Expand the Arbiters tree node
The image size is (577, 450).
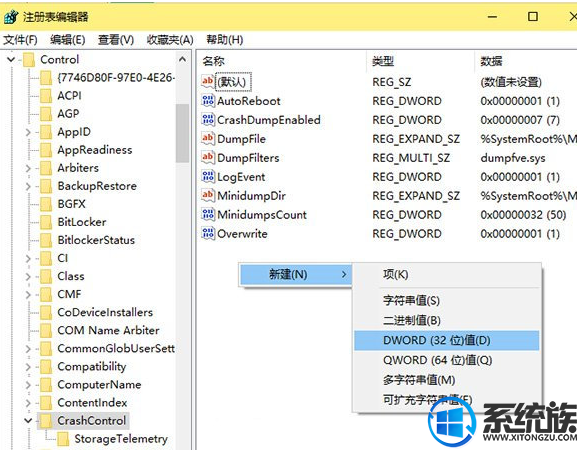tap(28, 168)
